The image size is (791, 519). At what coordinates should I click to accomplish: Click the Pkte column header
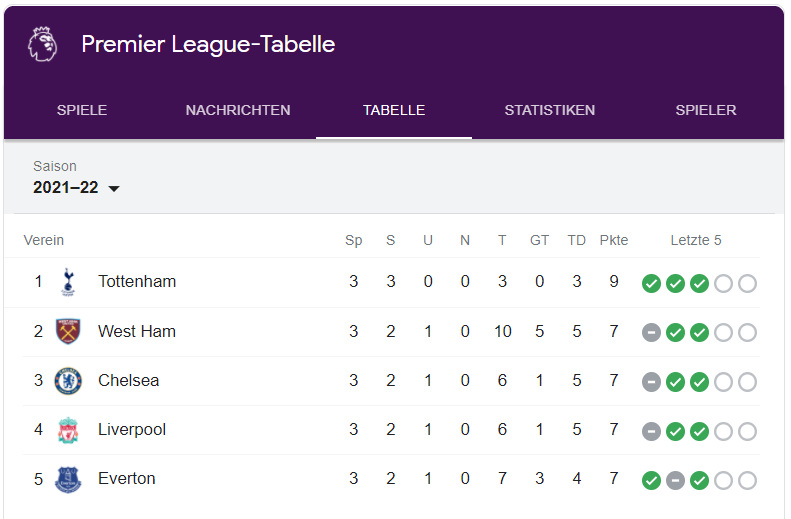pyautogui.click(x=614, y=240)
